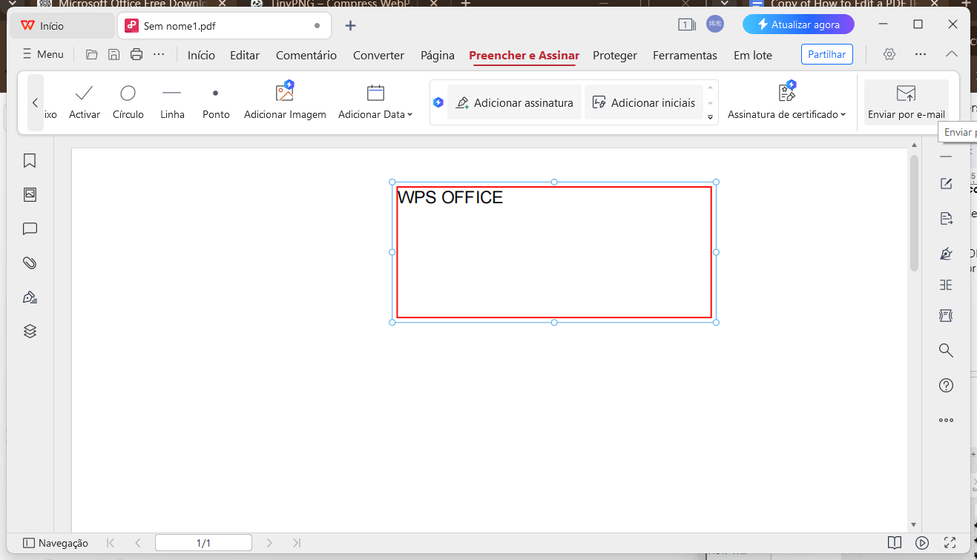Viewport: 977px width, 560px height.
Task: Enter fullscreen mode icon
Action: click(950, 543)
